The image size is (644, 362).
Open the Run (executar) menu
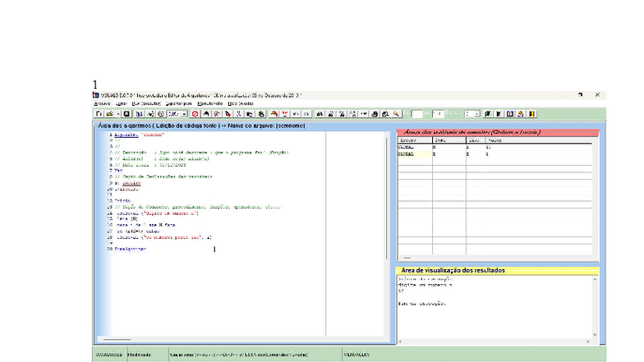coord(146,103)
